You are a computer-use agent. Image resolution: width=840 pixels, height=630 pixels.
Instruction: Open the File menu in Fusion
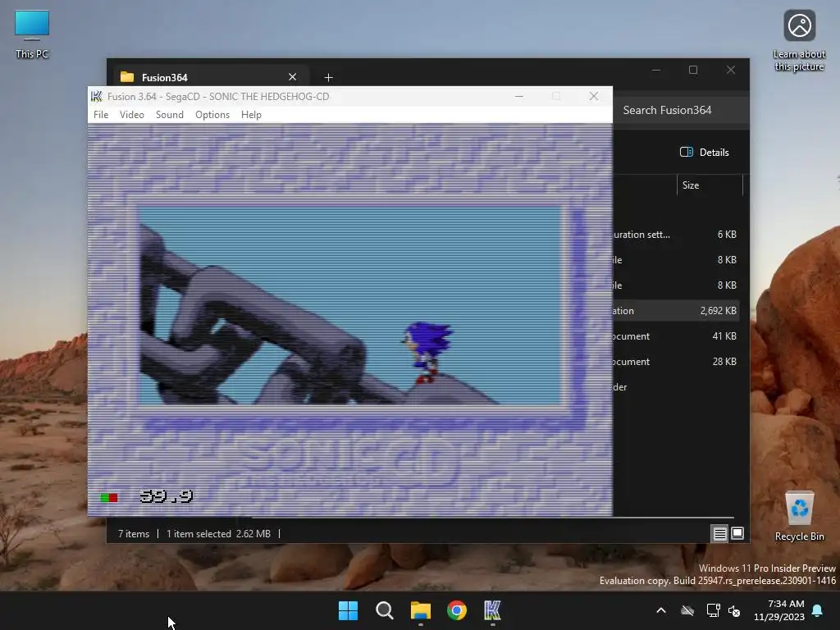point(101,115)
